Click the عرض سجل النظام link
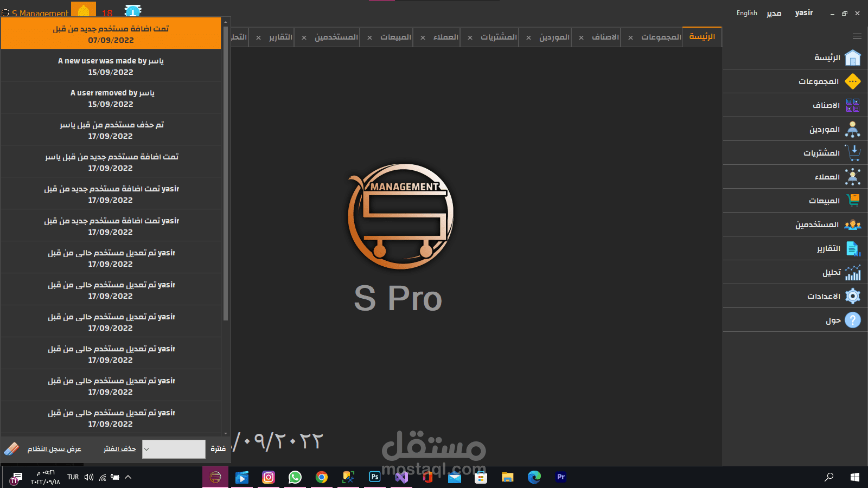868x488 pixels. 54,449
